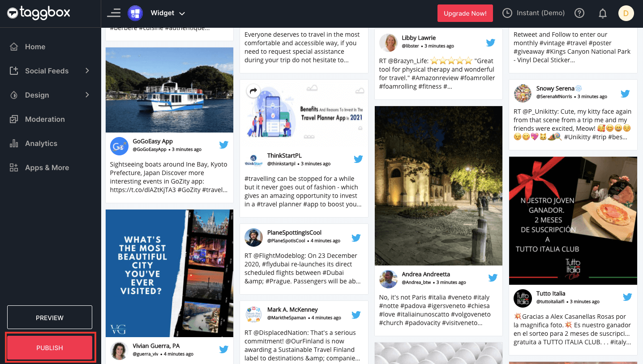Image resolution: width=643 pixels, height=364 pixels.
Task: Click the Twitter icon on GoGoEasy App post
Action: 224,145
